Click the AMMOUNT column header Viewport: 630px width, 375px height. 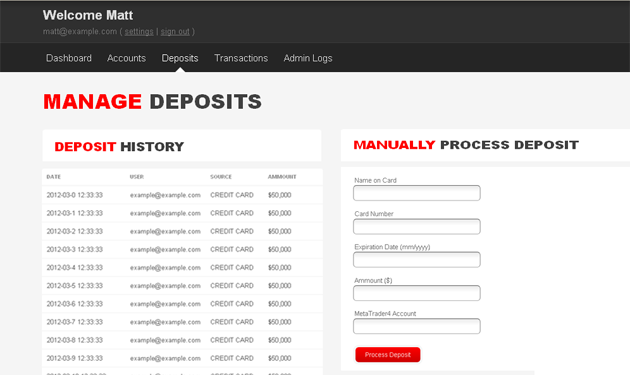click(282, 177)
